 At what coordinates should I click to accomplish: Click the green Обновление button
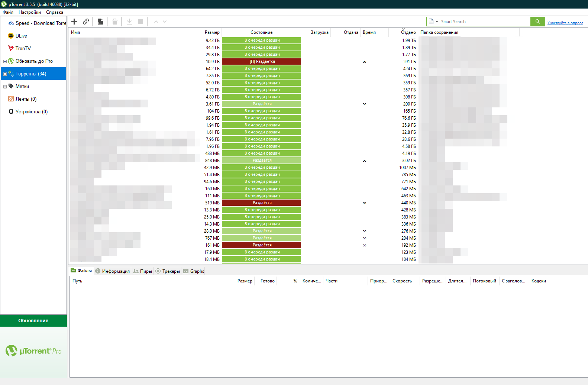click(33, 321)
